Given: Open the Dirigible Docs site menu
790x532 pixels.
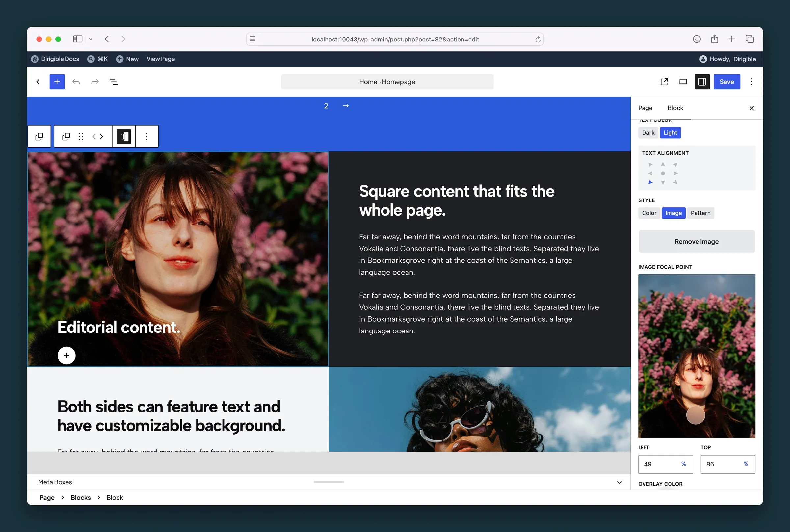Looking at the screenshot, I should 55,59.
